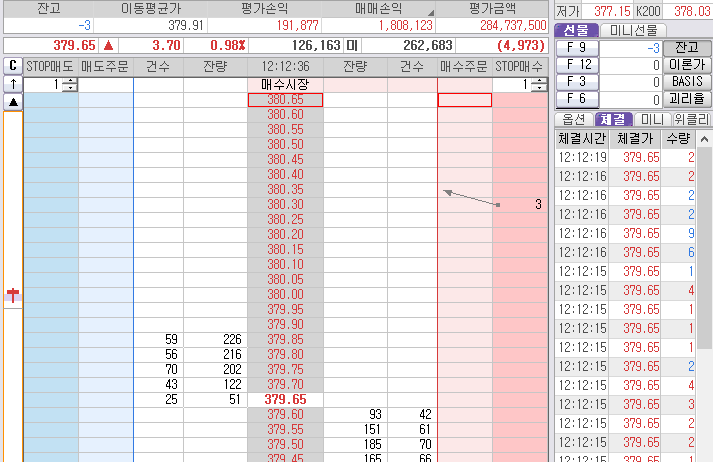This screenshot has width=713, height=462.
Task: Click the red up-triangle price change indicator
Action: [108, 45]
